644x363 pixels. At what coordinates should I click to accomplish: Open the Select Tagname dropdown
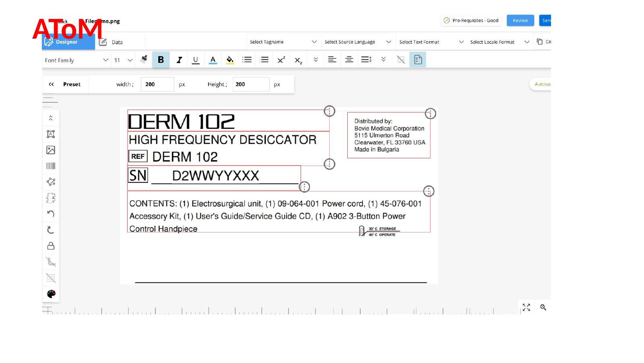point(283,42)
